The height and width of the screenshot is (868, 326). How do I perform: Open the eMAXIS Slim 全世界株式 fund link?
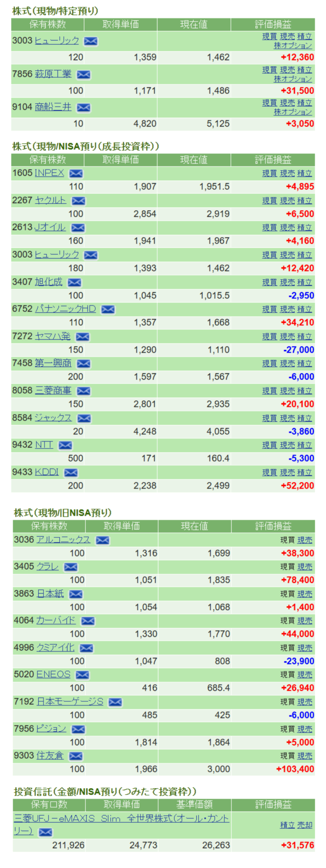point(121,818)
